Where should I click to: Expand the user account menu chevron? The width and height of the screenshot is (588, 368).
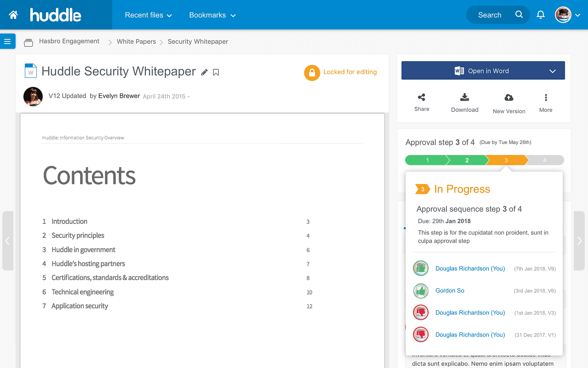coord(578,15)
